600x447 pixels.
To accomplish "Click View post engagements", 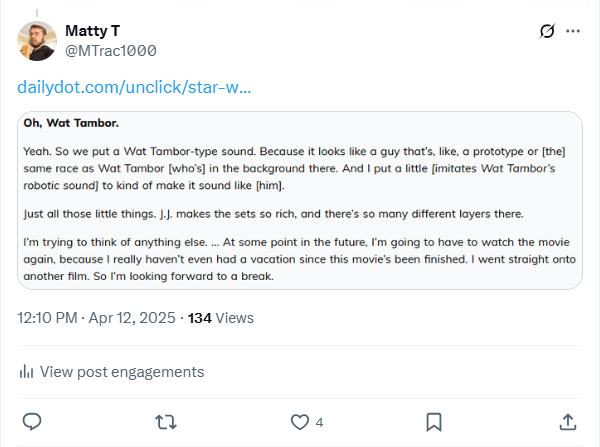I will point(124,372).
